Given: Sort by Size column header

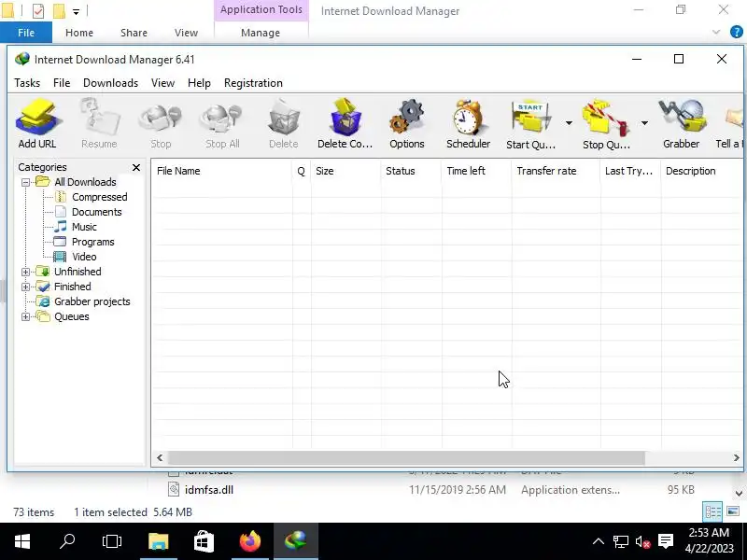Looking at the screenshot, I should tap(345, 171).
